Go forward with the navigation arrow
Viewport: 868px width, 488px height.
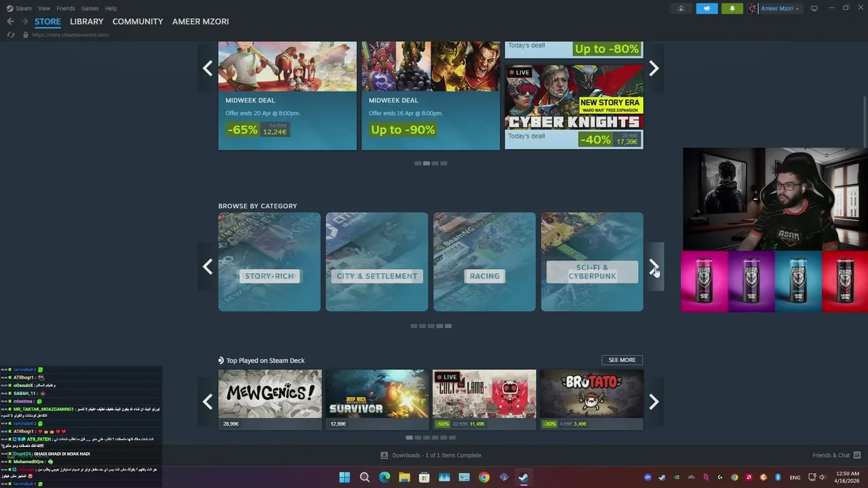[x=24, y=22]
